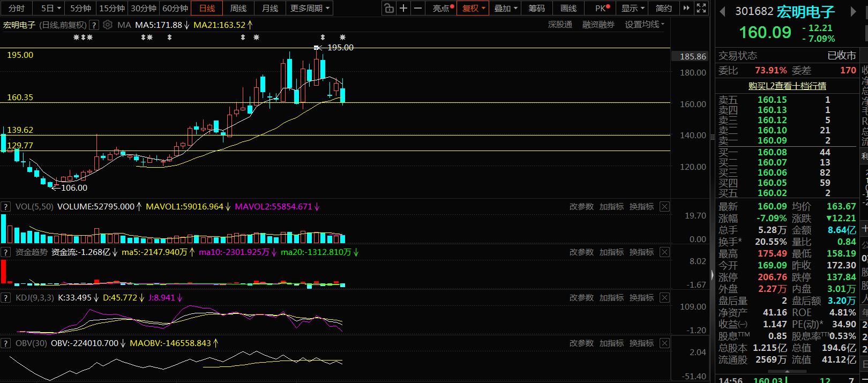The image size is (868, 383).
Task: Click 加指标 in the KDJ panel
Action: 611,298
